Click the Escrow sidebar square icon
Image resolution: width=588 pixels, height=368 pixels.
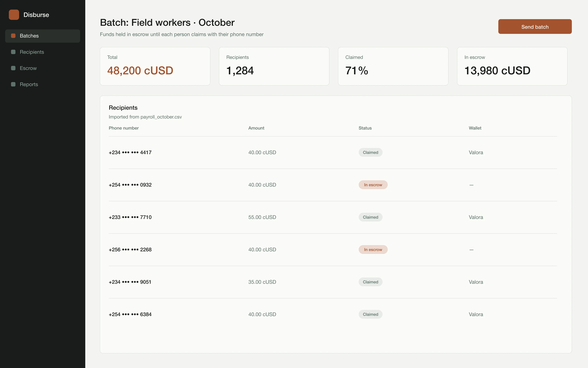pyautogui.click(x=13, y=68)
